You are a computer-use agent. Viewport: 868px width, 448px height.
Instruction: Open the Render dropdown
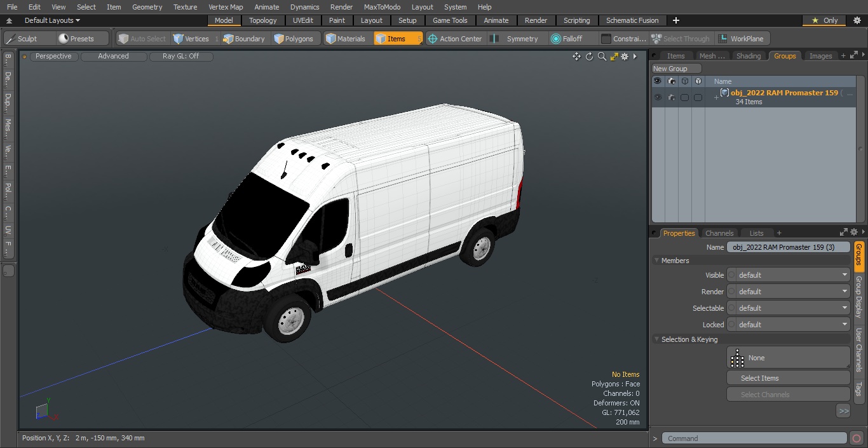[x=788, y=292]
